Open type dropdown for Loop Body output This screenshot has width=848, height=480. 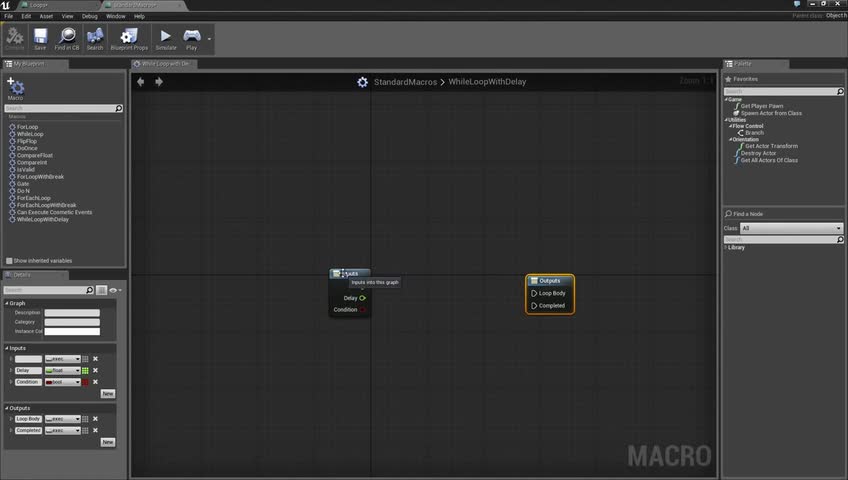pyautogui.click(x=63, y=419)
